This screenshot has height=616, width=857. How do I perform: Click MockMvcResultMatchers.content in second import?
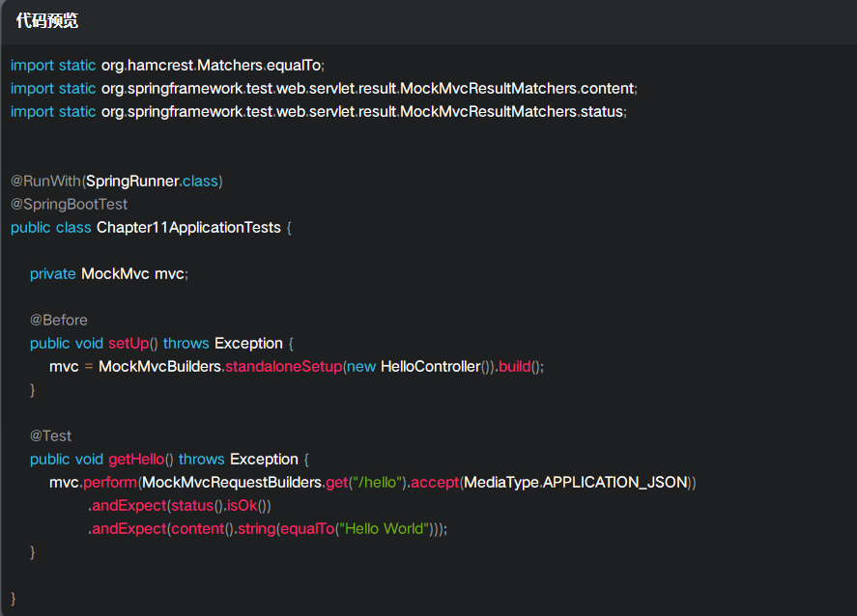point(517,88)
